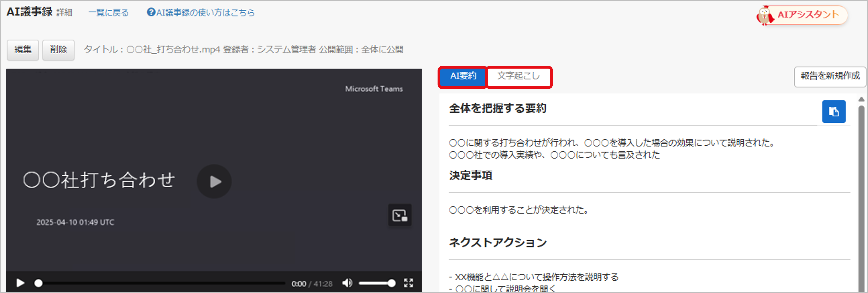Mute the video with the speaker icon

point(347,283)
